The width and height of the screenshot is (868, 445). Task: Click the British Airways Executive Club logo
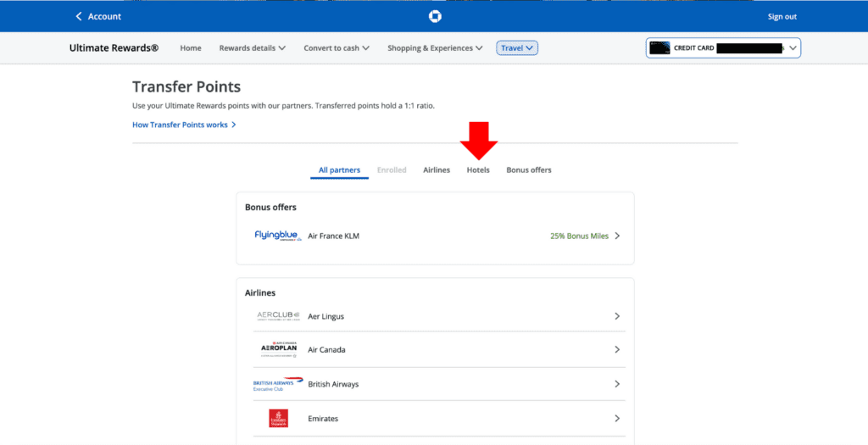278,384
